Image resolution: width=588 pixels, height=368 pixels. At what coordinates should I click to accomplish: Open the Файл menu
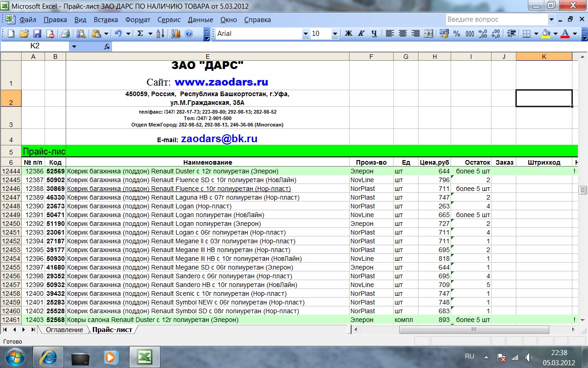pyautogui.click(x=28, y=20)
